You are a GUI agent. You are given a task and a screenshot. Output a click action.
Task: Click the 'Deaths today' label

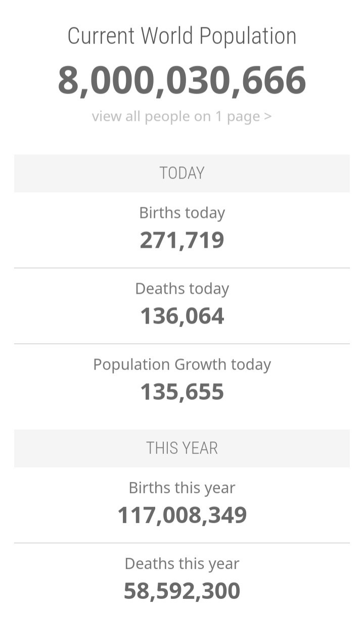tap(182, 288)
